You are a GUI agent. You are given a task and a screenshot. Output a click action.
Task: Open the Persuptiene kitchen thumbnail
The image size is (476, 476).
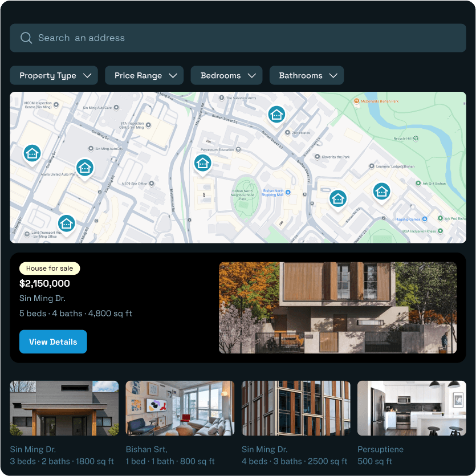coord(412,408)
